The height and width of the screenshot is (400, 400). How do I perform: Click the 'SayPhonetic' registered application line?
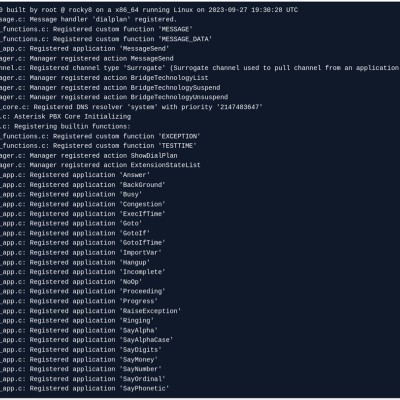click(x=85, y=389)
